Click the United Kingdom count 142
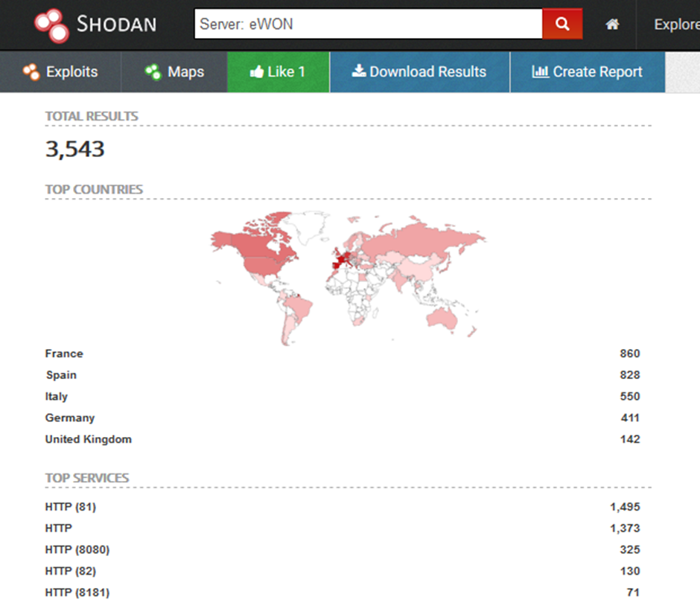The image size is (700, 603). pyautogui.click(x=630, y=439)
